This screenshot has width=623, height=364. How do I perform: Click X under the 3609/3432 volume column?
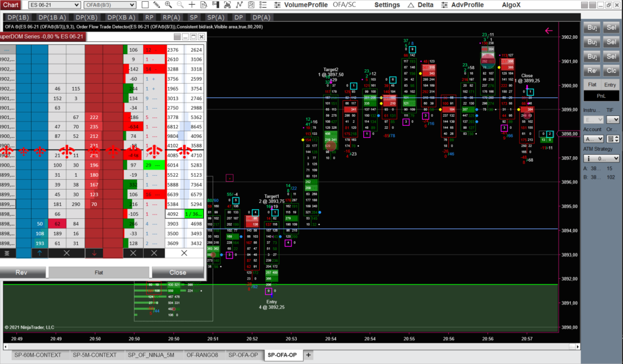184,253
